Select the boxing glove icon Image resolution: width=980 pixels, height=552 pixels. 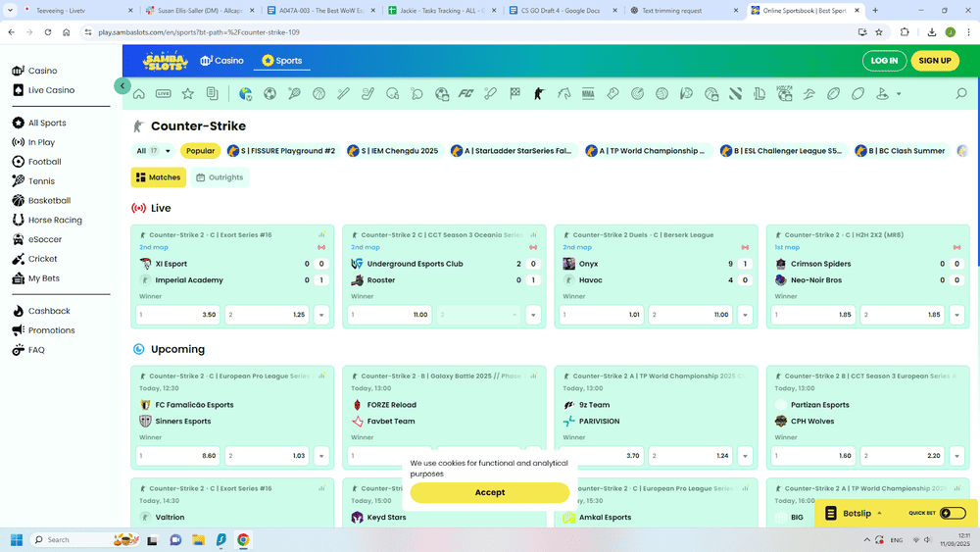(612, 94)
